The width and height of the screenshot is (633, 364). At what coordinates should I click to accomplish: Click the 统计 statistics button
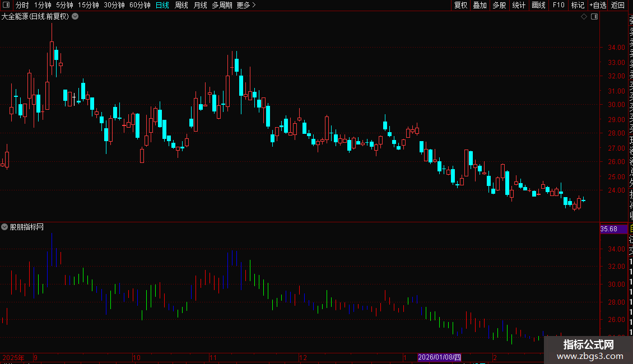coord(519,5)
